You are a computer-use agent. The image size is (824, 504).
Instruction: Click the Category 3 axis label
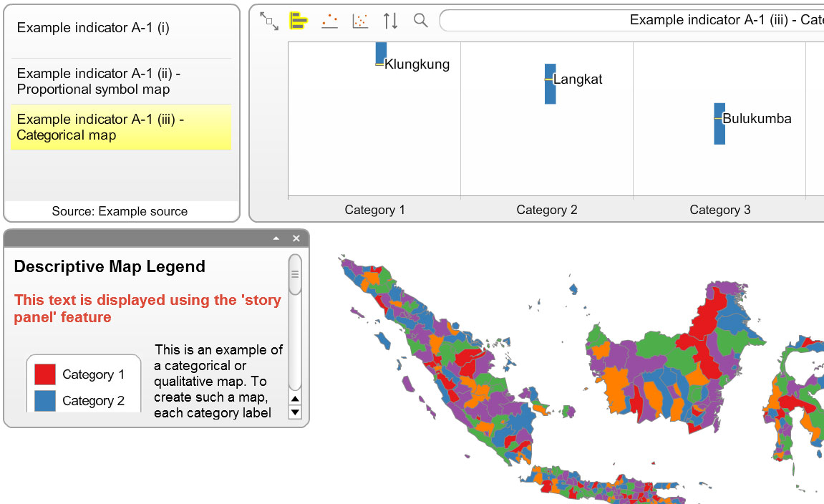click(x=720, y=210)
